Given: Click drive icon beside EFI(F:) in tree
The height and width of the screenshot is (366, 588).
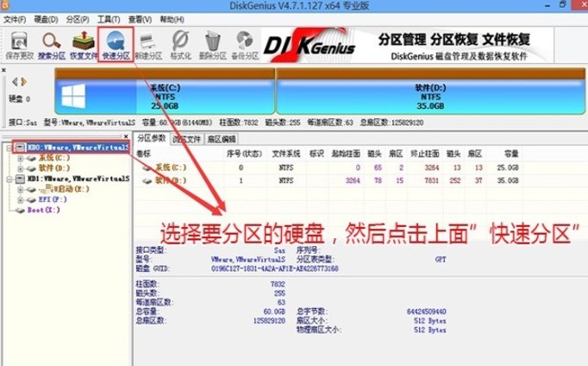Looking at the screenshot, I should tap(32, 200).
